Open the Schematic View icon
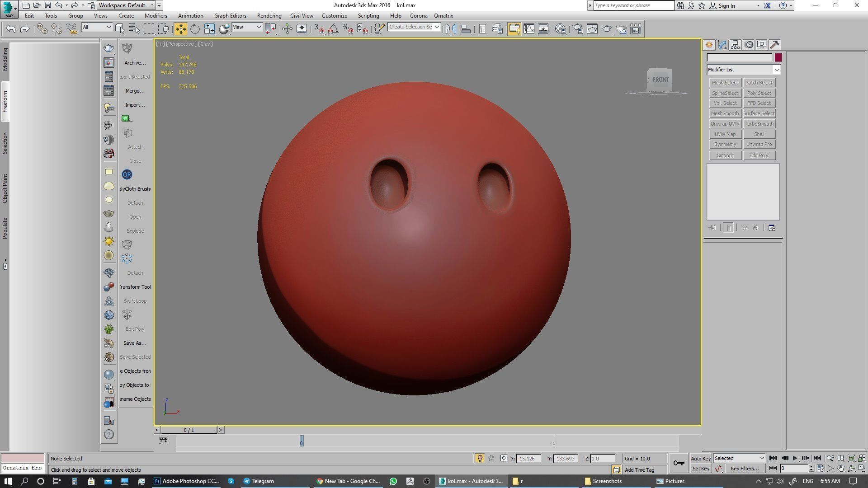868x488 pixels. tap(543, 29)
